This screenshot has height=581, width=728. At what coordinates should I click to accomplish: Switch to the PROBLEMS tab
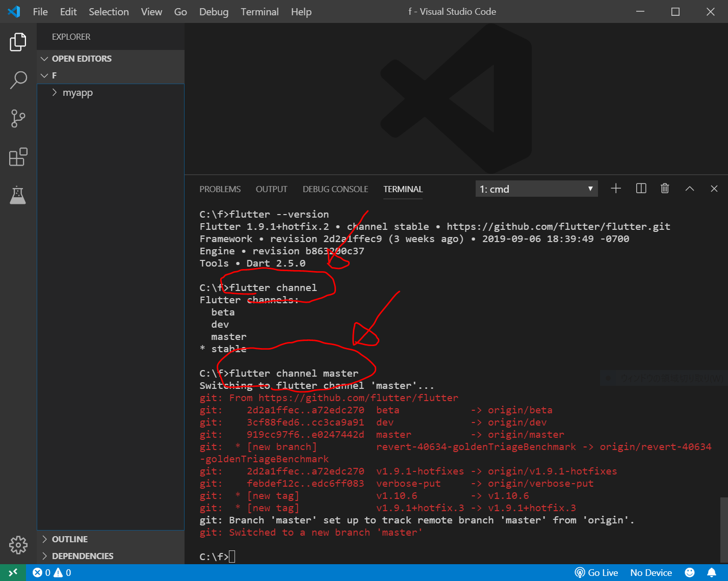tap(220, 189)
